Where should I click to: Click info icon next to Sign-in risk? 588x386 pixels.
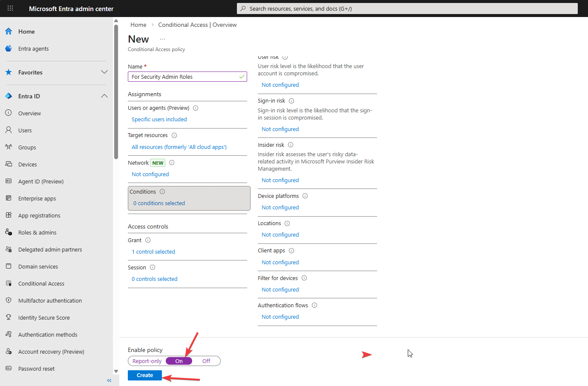291,101
